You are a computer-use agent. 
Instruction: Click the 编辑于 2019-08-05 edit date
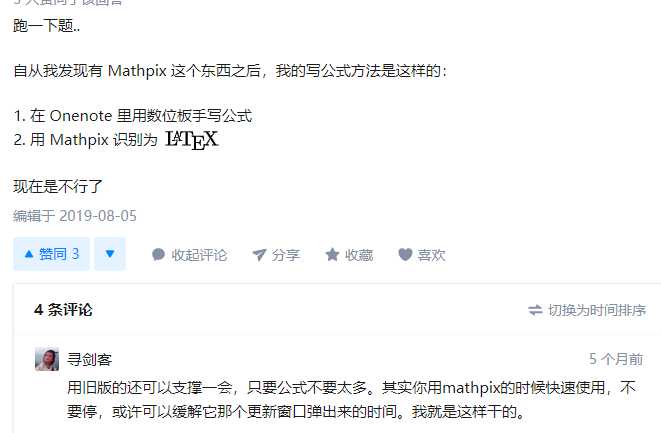[75, 216]
